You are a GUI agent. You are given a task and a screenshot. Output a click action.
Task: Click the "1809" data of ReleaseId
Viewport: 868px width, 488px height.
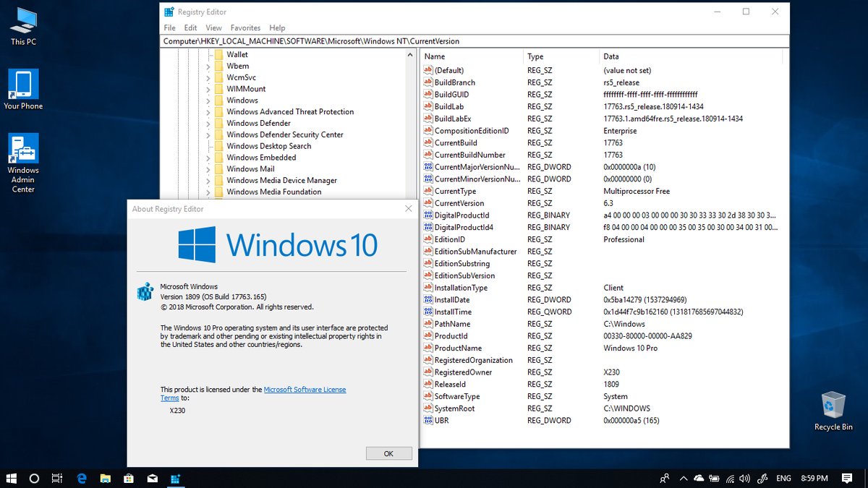[611, 385]
